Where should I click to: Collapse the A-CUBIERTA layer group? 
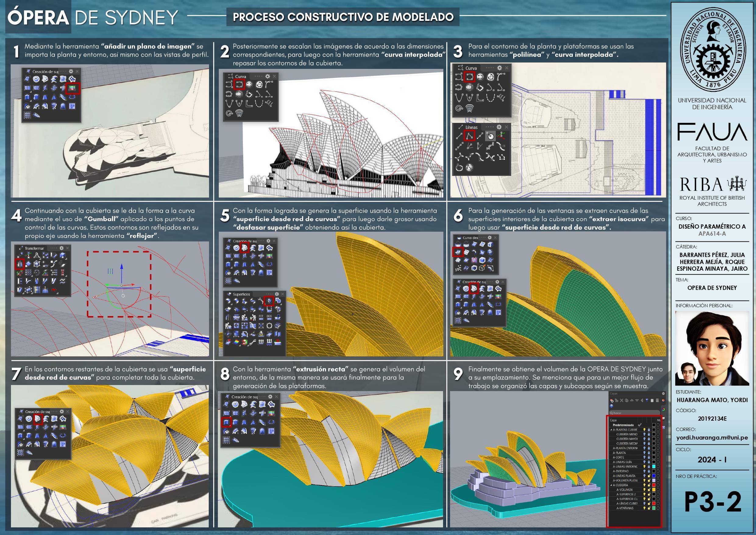pyautogui.click(x=611, y=485)
